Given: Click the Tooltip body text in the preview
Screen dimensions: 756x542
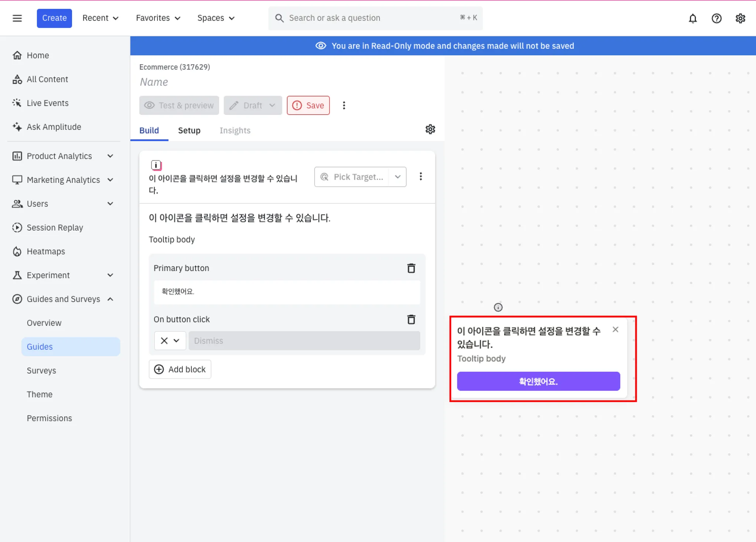Looking at the screenshot, I should tap(481, 358).
